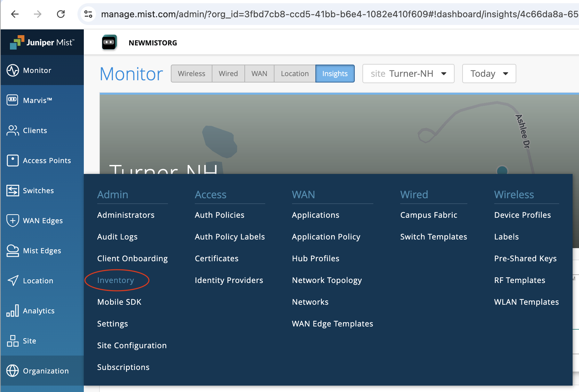Viewport: 579px width, 392px height.
Task: Click the site marker dot on map
Action: [502, 170]
